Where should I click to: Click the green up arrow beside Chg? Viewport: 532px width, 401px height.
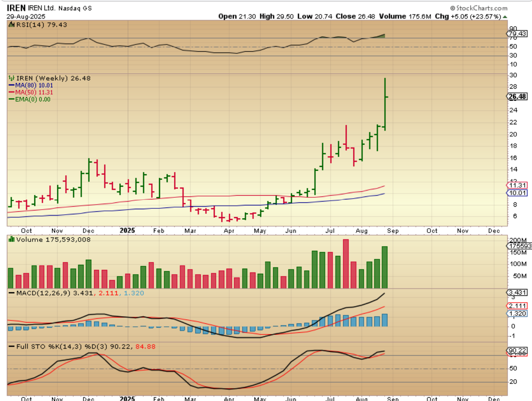point(505,17)
